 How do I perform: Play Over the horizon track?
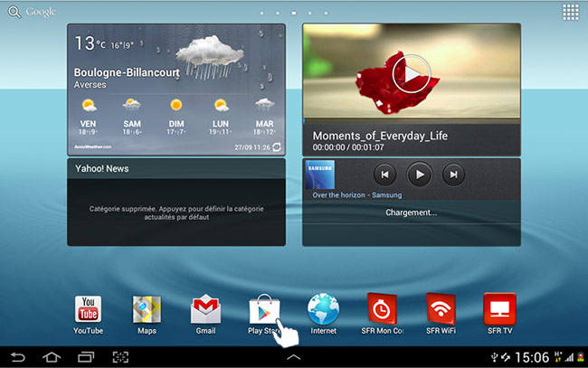[419, 175]
